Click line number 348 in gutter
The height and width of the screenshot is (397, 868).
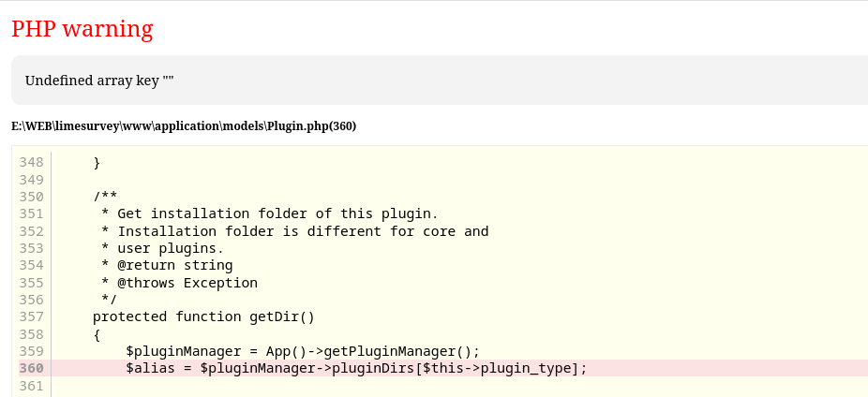point(31,162)
